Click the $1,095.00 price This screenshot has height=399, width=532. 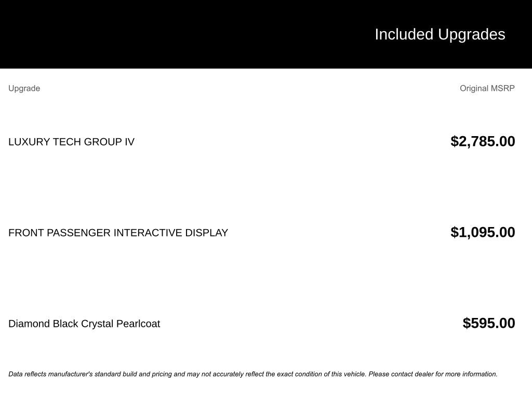click(483, 232)
